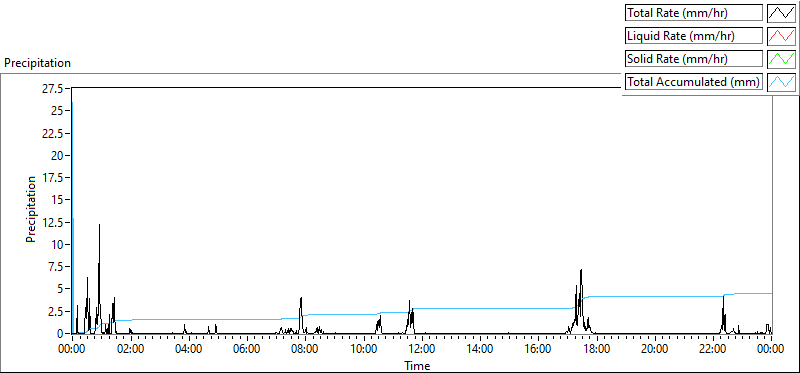Select the Solid Rate (mm/hr) legend label

(694, 59)
